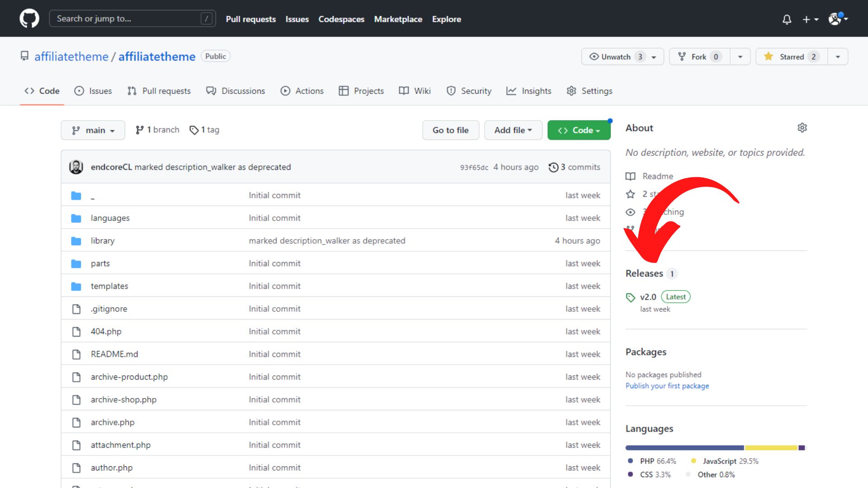View the 1 branch link
Image resolution: width=868 pixels, height=488 pixels.
pyautogui.click(x=157, y=130)
